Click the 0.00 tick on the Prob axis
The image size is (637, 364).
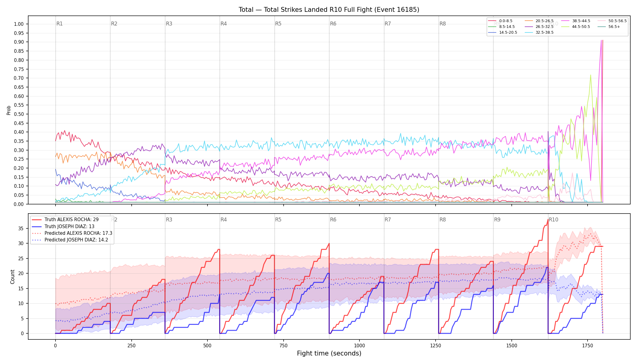(19, 204)
